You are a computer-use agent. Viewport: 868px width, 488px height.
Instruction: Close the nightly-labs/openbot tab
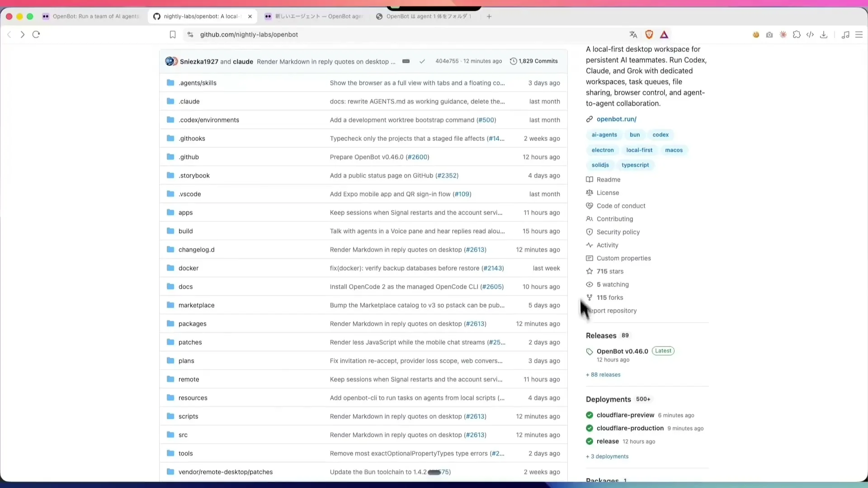[250, 16]
